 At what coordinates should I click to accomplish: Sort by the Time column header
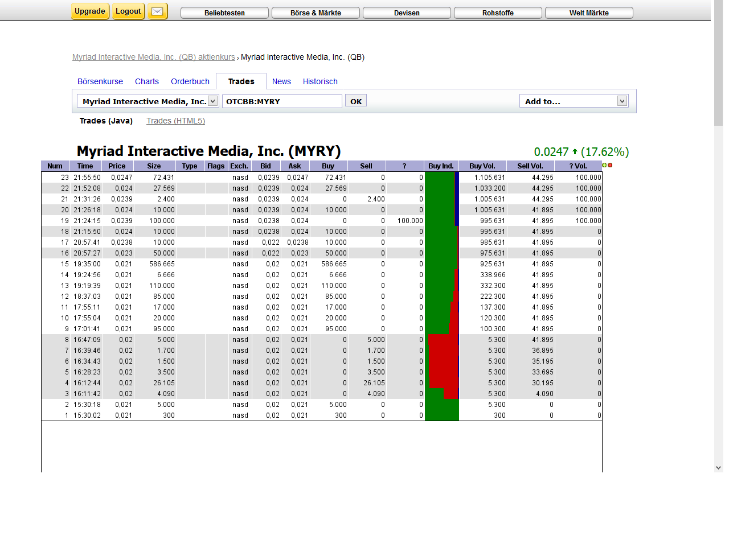(x=85, y=166)
